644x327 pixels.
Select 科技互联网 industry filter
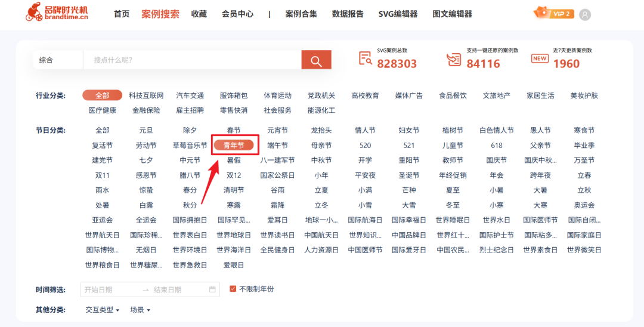(x=146, y=95)
